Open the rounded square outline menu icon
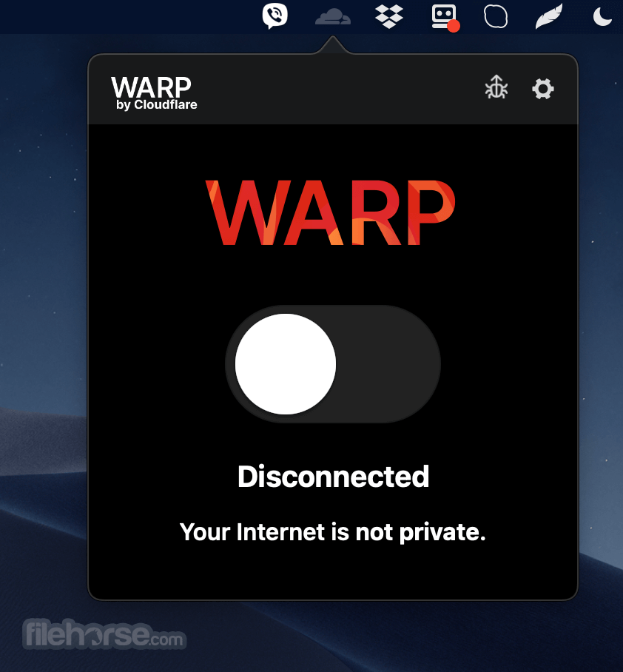 [496, 17]
